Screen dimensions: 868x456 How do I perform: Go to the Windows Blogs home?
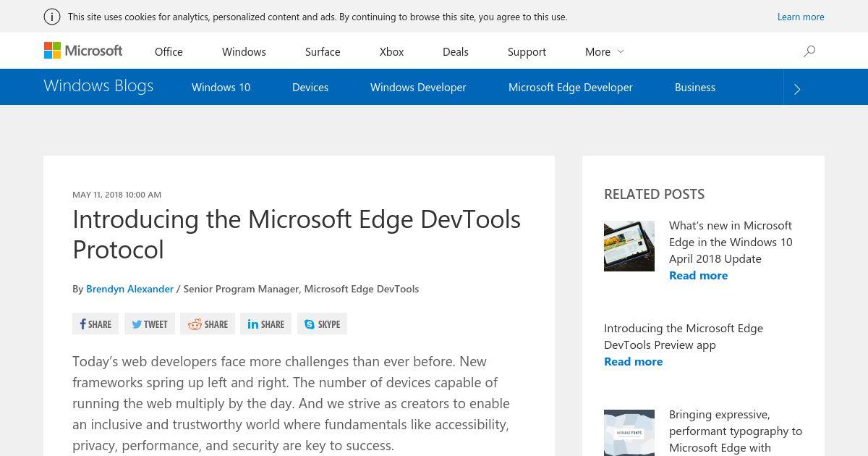point(98,85)
